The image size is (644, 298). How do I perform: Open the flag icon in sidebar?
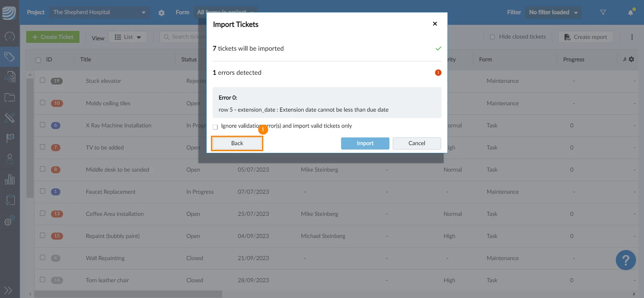pos(10,138)
